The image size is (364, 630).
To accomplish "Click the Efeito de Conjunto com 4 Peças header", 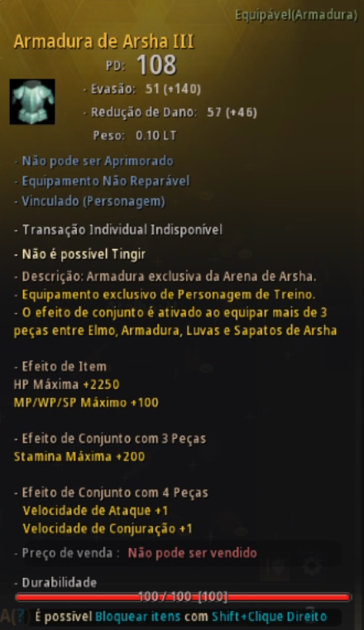I will pos(111,493).
